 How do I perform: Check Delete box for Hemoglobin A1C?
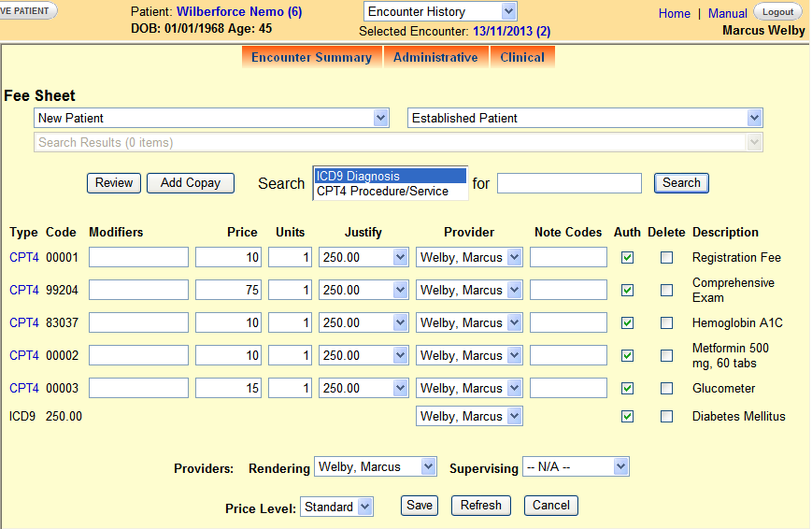point(666,323)
